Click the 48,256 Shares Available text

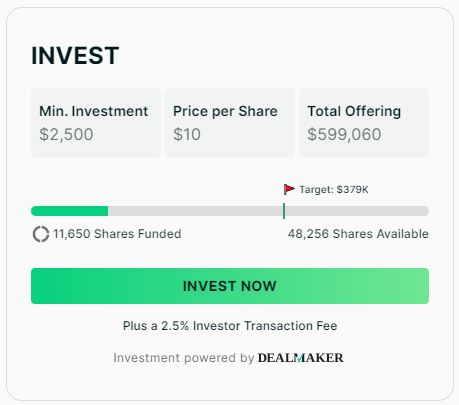(x=358, y=234)
